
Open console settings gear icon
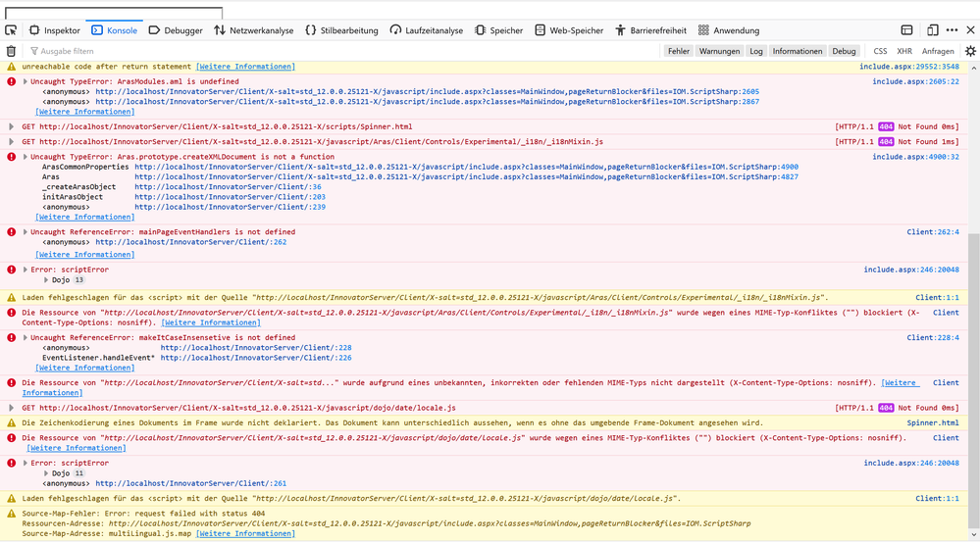point(970,51)
